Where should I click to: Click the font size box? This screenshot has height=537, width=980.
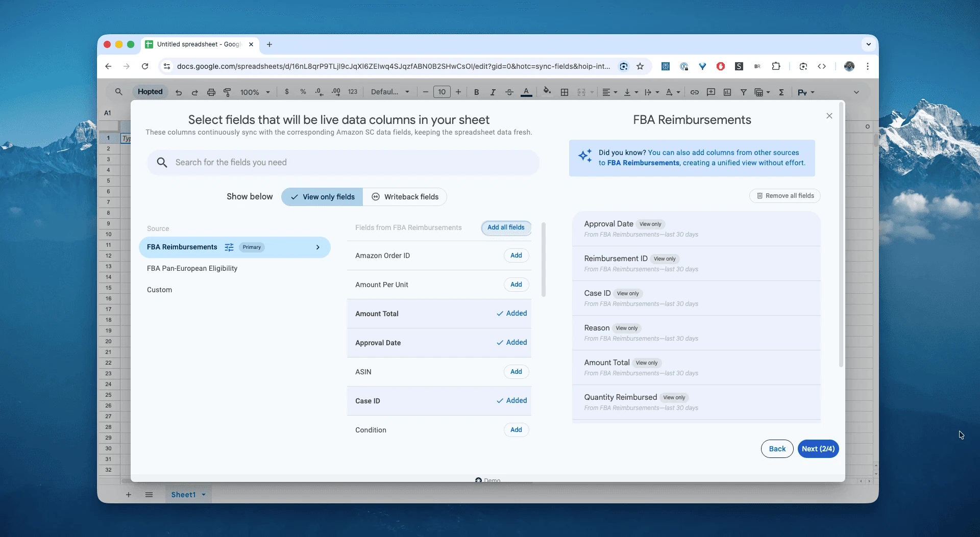point(442,92)
